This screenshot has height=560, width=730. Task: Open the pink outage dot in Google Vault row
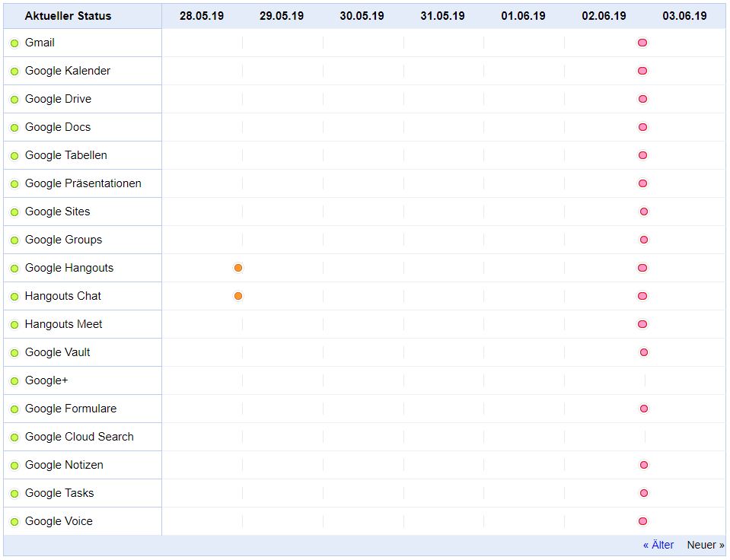pos(644,352)
